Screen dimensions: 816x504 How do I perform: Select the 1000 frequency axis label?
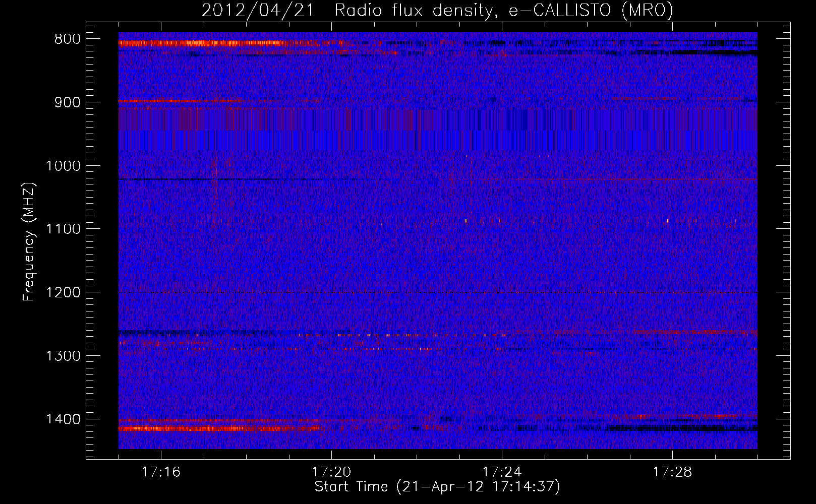coord(63,166)
